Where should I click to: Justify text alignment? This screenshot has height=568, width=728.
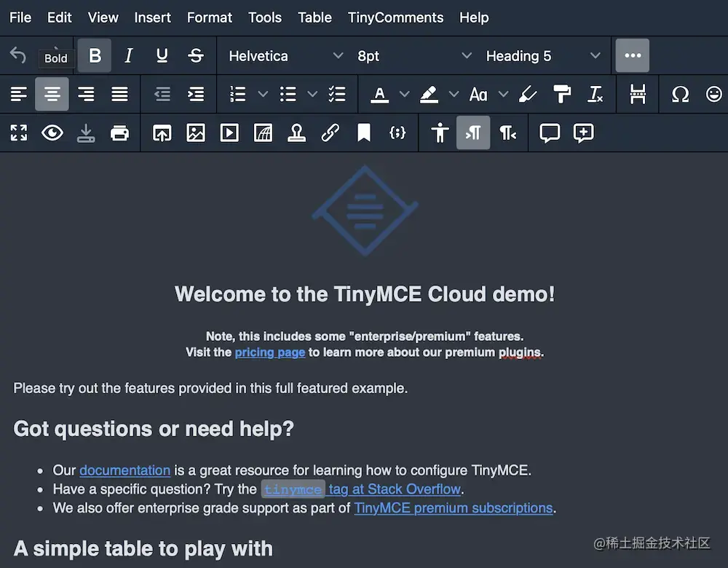click(x=120, y=94)
